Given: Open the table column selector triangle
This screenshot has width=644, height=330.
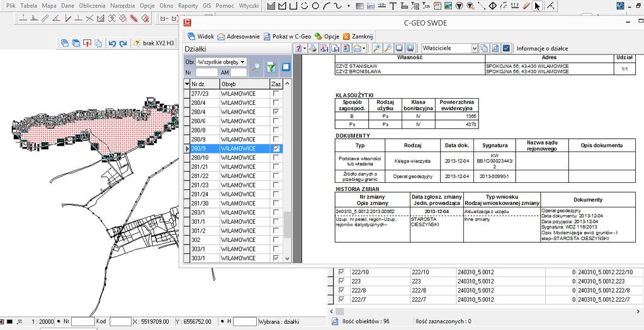Looking at the screenshot, I should (x=187, y=84).
